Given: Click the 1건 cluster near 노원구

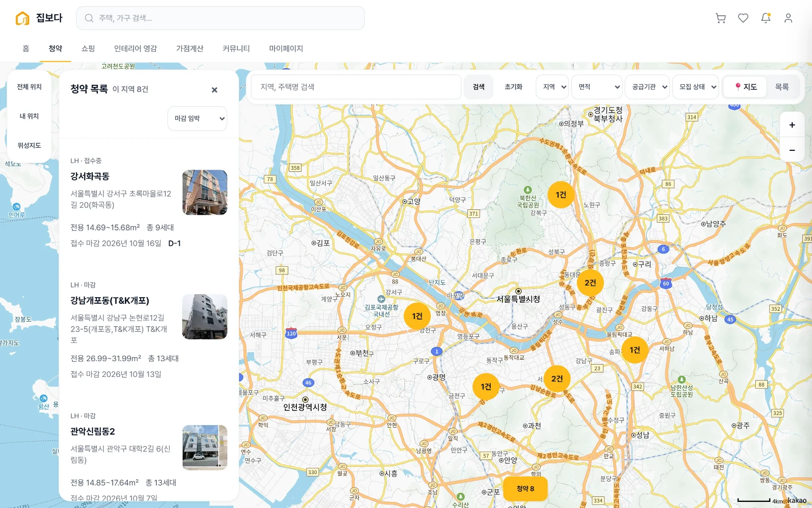Looking at the screenshot, I should (561, 195).
